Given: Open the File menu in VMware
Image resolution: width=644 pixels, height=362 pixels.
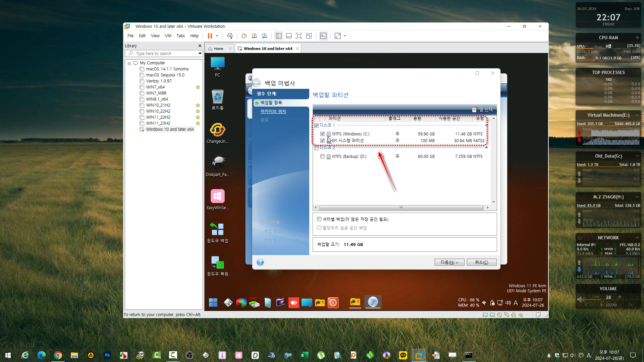Looking at the screenshot, I should [130, 36].
